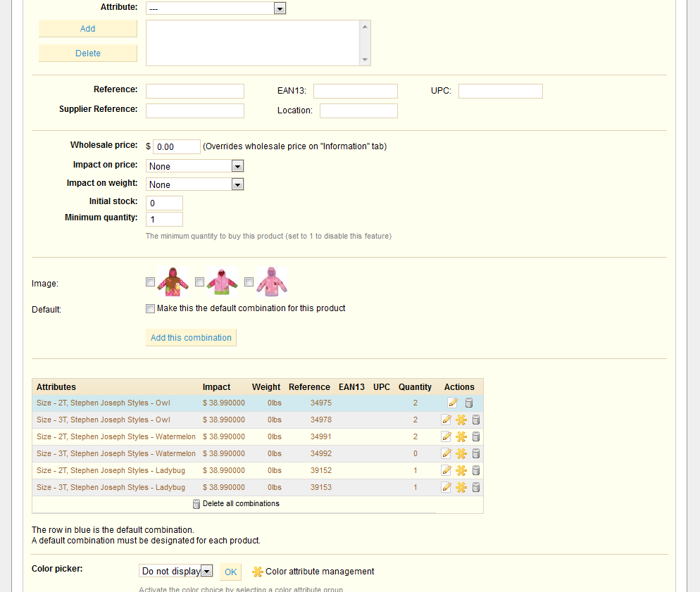The image size is (700, 592).
Task: Click reference 39153 cell
Action: point(321,487)
